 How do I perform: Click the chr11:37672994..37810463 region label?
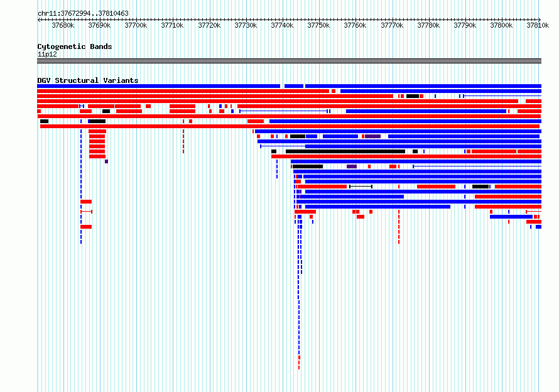point(83,14)
